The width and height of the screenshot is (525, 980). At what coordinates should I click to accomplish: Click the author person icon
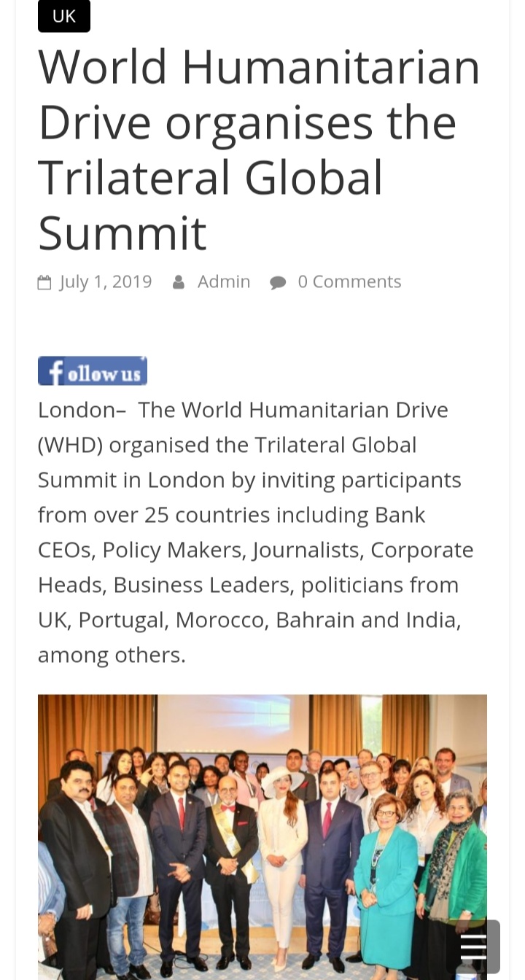click(x=179, y=282)
